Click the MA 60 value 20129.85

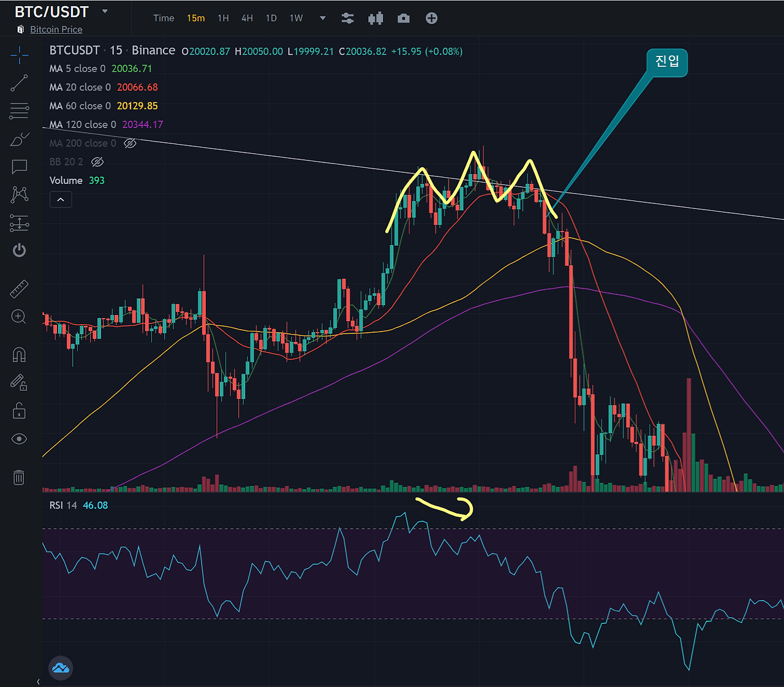137,106
